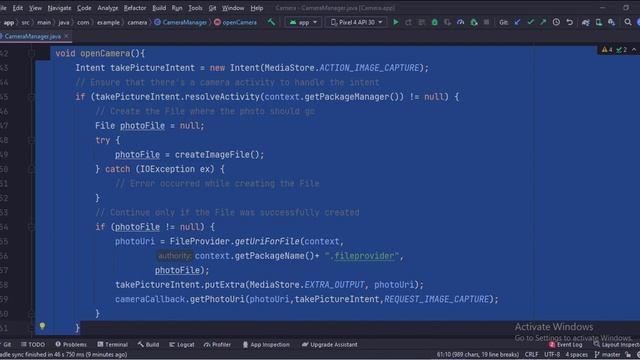Click the UTF-8 encoding status entry
The width and height of the screenshot is (640, 360).
(x=552, y=355)
